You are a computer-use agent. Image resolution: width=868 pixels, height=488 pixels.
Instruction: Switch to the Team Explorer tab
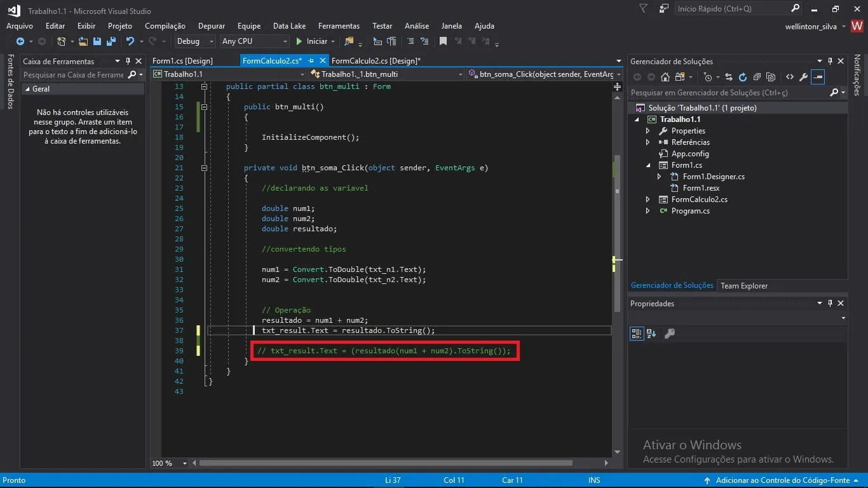743,286
